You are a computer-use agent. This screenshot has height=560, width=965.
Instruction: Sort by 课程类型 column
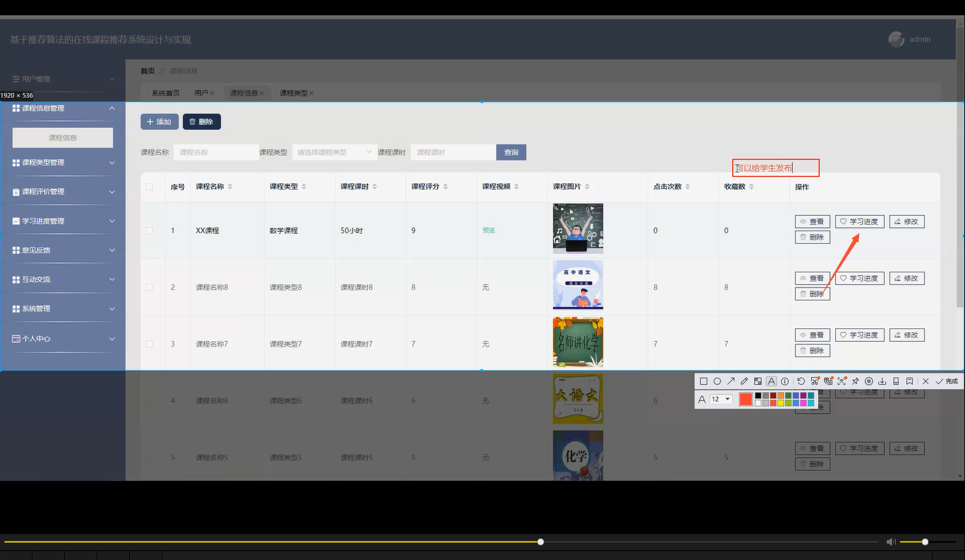[x=304, y=186]
